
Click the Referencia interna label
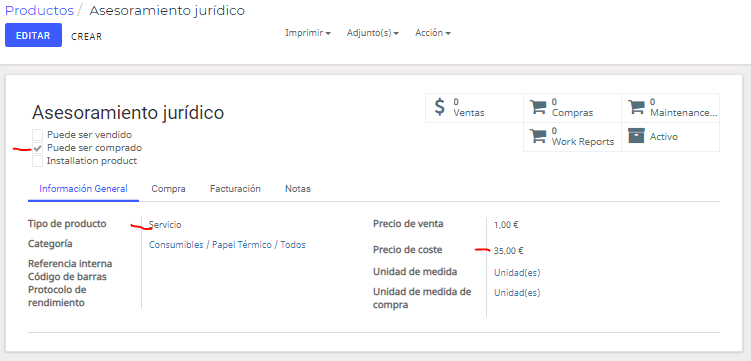[70, 264]
